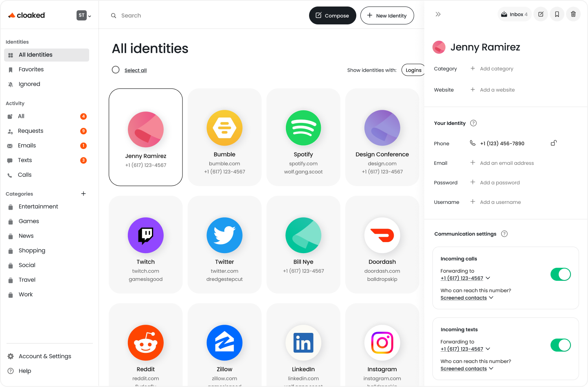Toggle the Select all radio circle

pyautogui.click(x=116, y=70)
